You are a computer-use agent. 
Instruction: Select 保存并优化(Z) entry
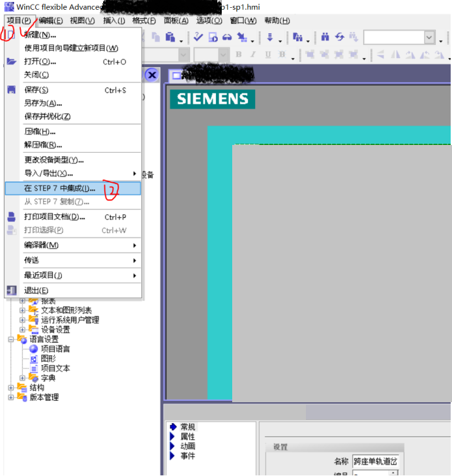click(73, 116)
